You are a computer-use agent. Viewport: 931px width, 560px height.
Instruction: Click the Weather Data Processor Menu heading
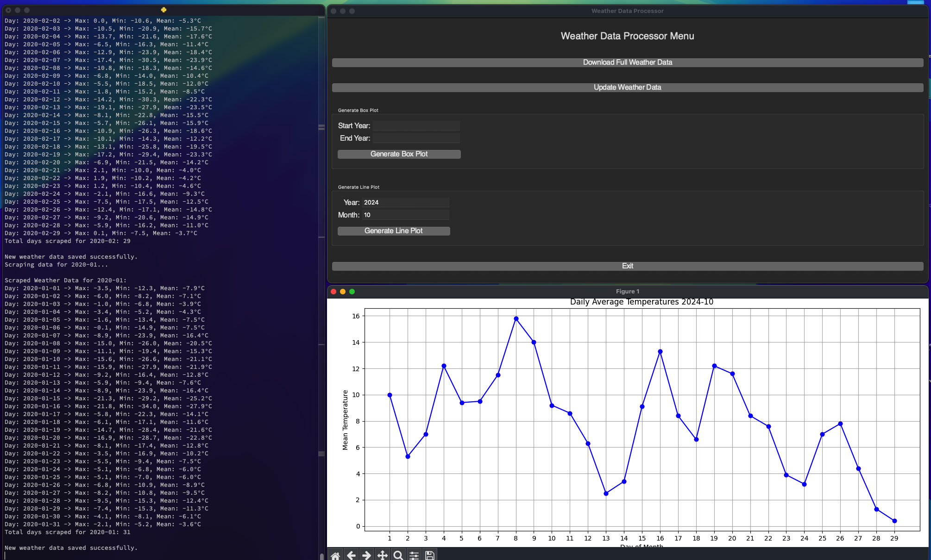[x=628, y=36]
